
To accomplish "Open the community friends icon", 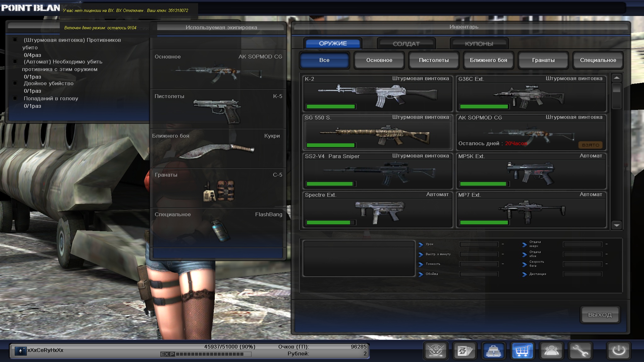I will (x=551, y=350).
